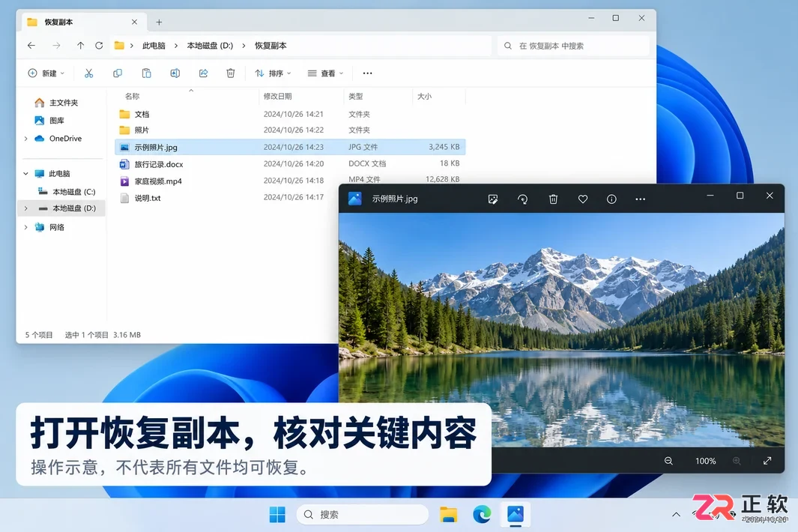Click the Cut scissors icon in Explorer toolbar

(x=88, y=73)
